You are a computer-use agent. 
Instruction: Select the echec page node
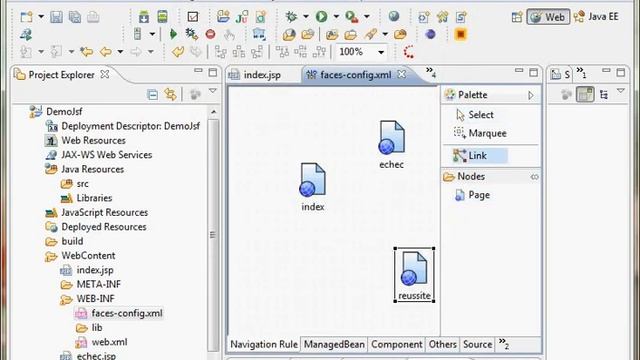[x=391, y=144]
